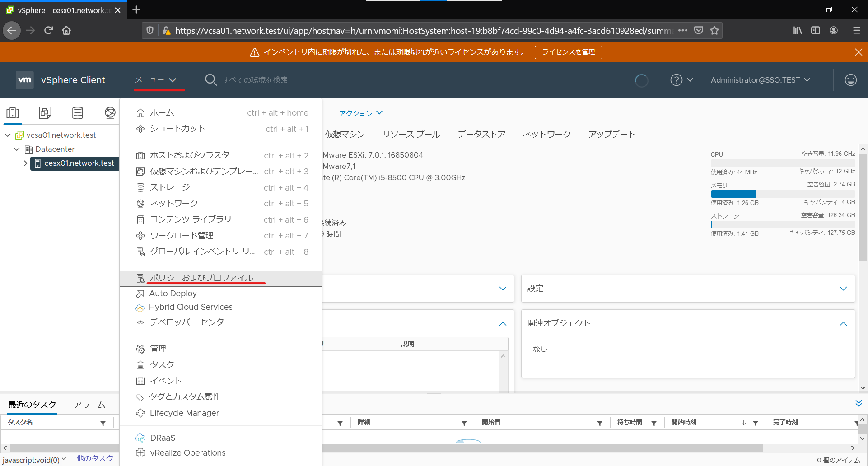Open a new browser tab
Image resolution: width=868 pixels, height=466 pixels.
click(x=136, y=9)
